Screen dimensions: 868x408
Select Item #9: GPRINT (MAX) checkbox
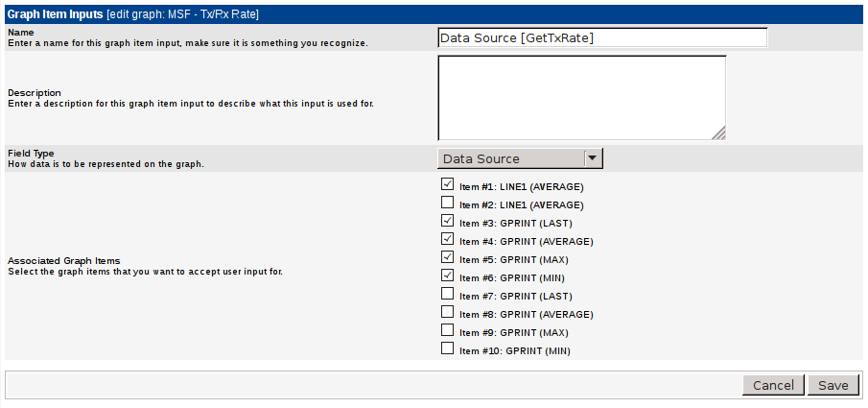(447, 330)
